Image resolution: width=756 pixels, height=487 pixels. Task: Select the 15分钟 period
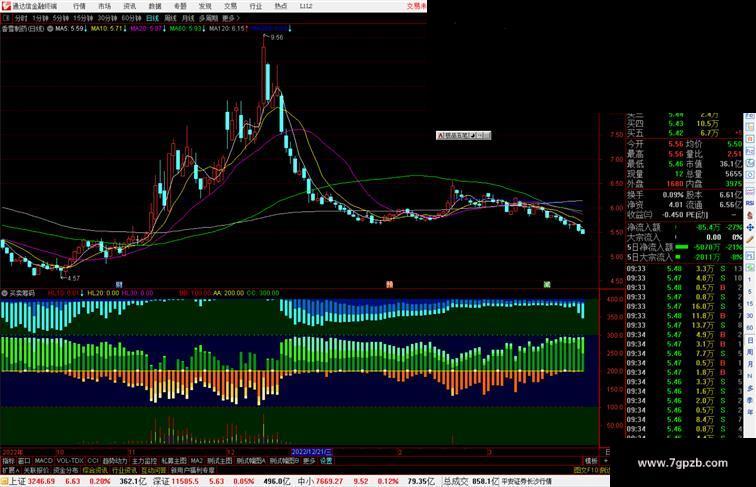[83, 18]
